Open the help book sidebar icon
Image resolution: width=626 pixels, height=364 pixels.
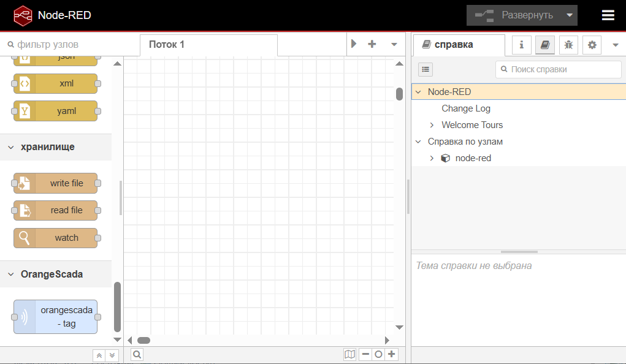pyautogui.click(x=545, y=45)
